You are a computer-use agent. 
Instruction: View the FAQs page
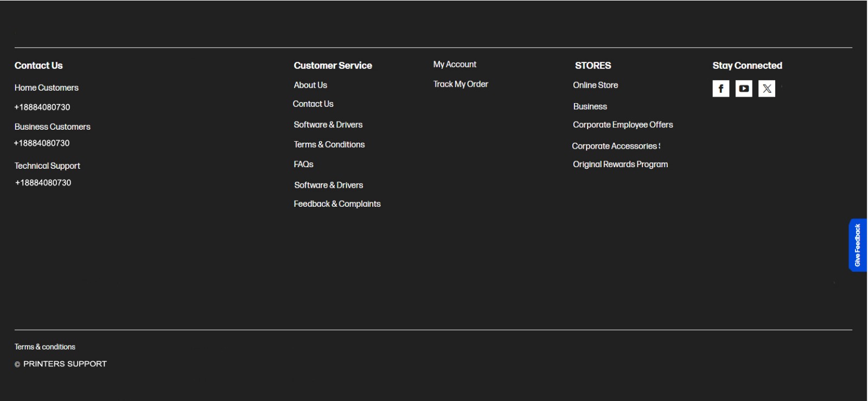click(x=303, y=164)
